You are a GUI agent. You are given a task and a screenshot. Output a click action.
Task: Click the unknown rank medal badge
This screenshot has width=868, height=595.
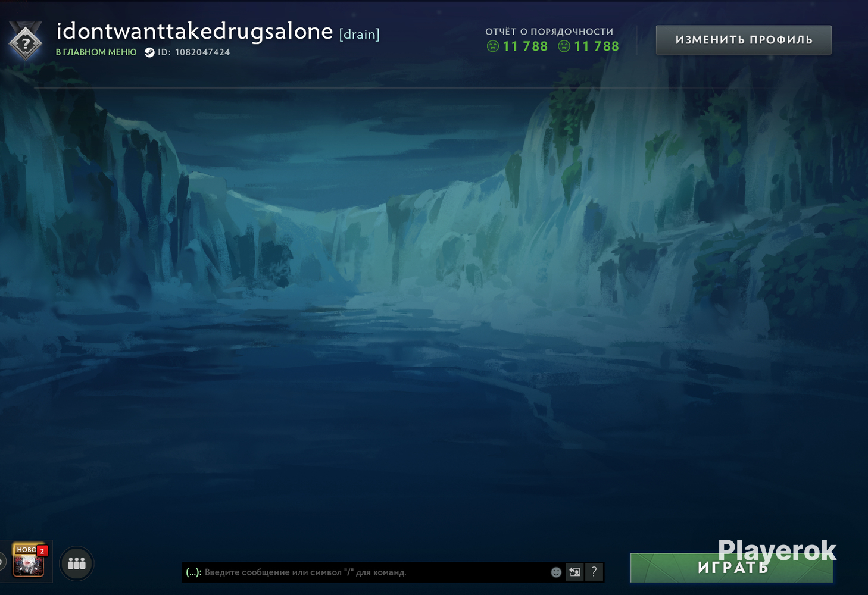click(x=25, y=41)
